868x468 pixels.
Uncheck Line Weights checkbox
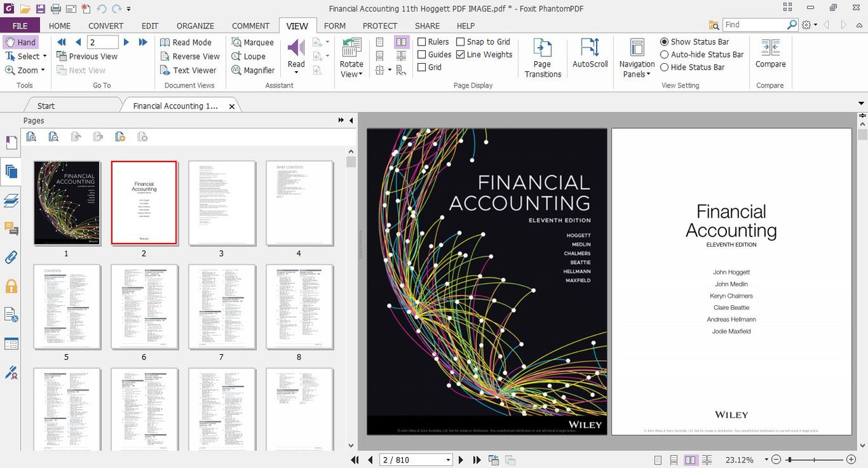click(x=484, y=54)
